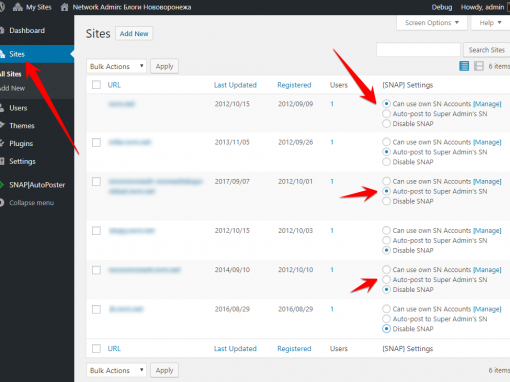
Task: Click the Add New button beside Sites
Action: coord(134,33)
